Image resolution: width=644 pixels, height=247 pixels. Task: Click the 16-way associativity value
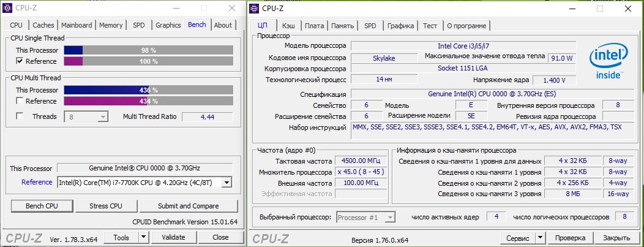(x=618, y=194)
